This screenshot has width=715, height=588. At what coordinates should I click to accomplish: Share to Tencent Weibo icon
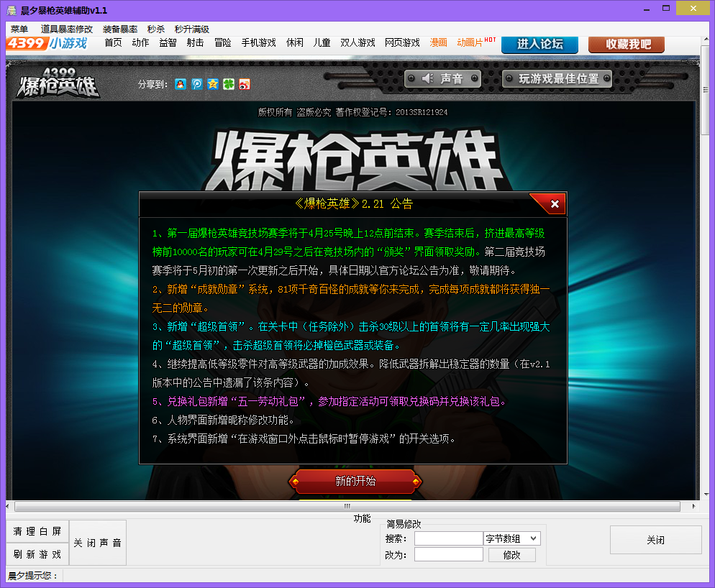coord(197,84)
